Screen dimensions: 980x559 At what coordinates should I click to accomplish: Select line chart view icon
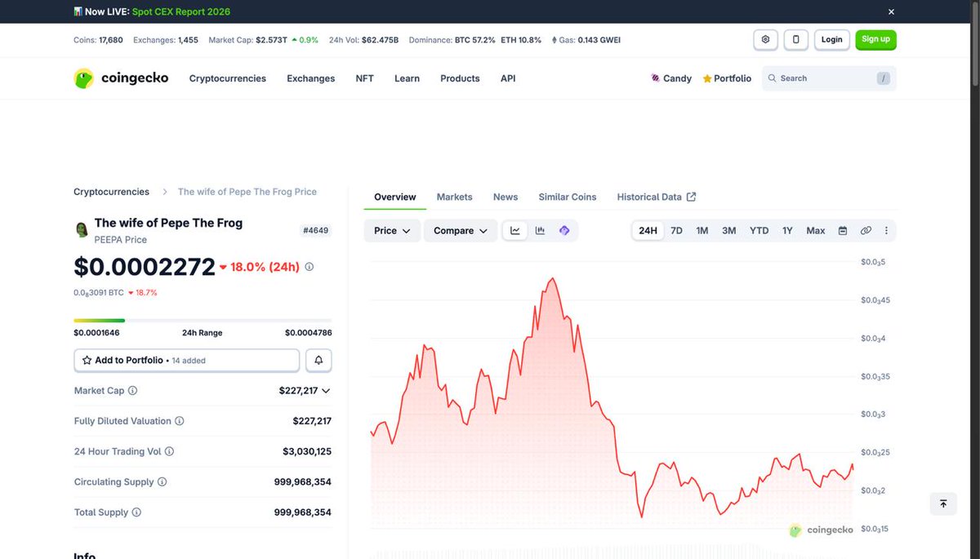point(515,231)
